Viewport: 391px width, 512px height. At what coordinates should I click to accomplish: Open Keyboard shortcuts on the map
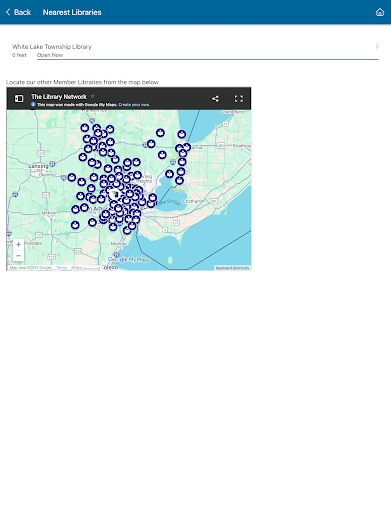click(232, 268)
